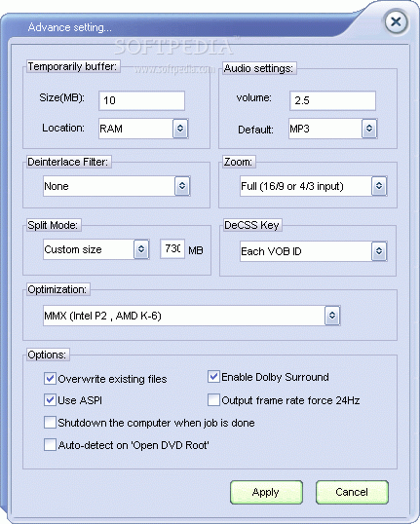Close the Advance setting dialog

(396, 22)
